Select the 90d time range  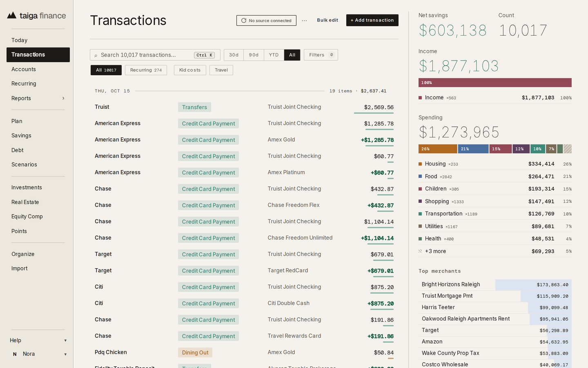(x=254, y=55)
